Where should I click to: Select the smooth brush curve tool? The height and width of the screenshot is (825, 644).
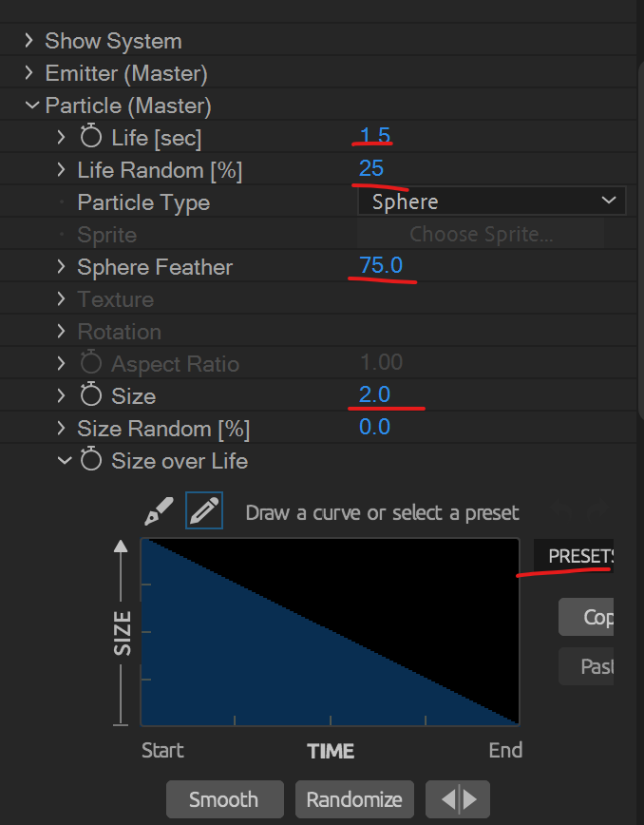click(x=158, y=512)
